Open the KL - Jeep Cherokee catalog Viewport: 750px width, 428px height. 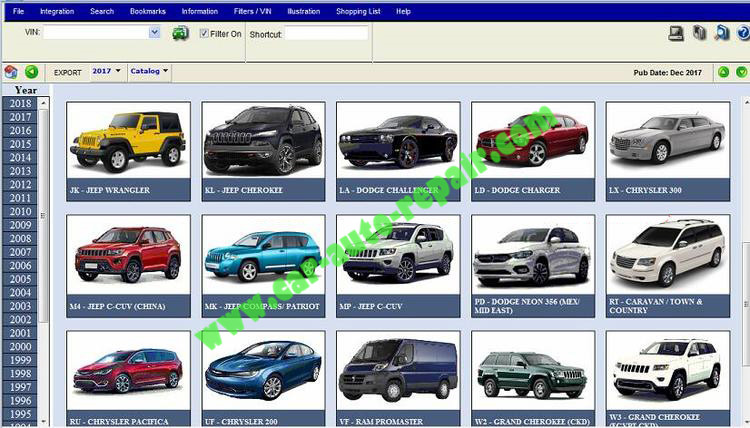tap(264, 151)
